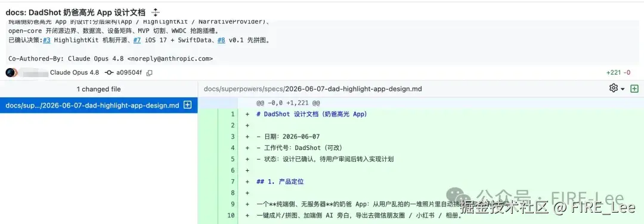Open issue link #3
The image size is (644, 224).
[x=47, y=41]
